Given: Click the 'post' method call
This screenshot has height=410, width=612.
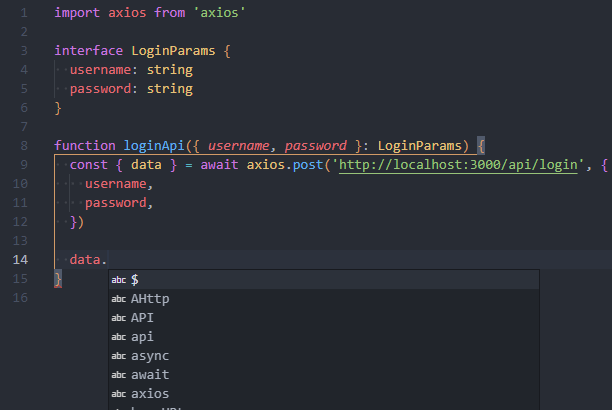Looking at the screenshot, I should [308, 165].
